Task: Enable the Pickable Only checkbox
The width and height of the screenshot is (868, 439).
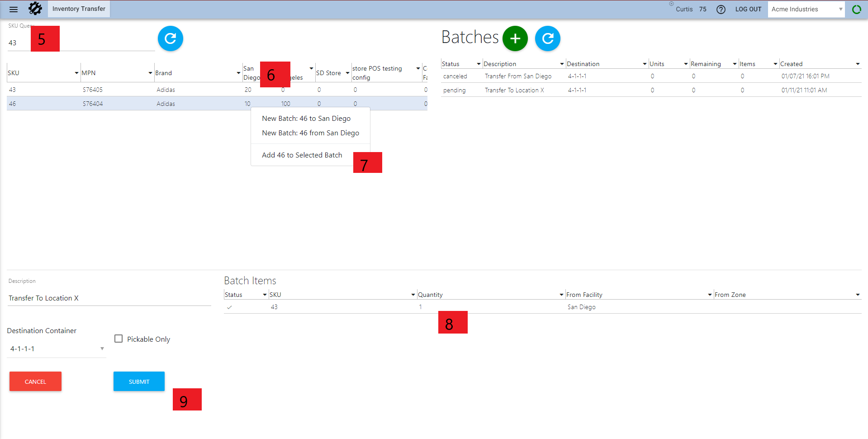Action: coord(119,339)
